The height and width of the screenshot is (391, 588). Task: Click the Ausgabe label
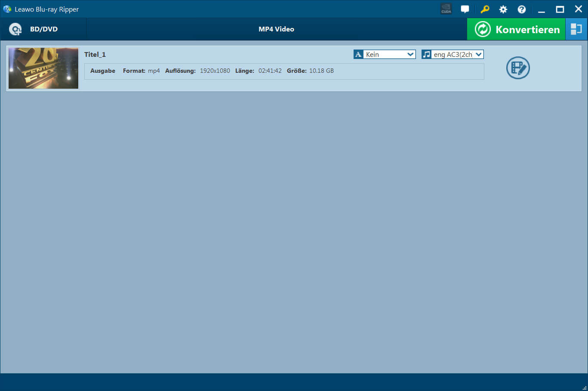coord(103,71)
